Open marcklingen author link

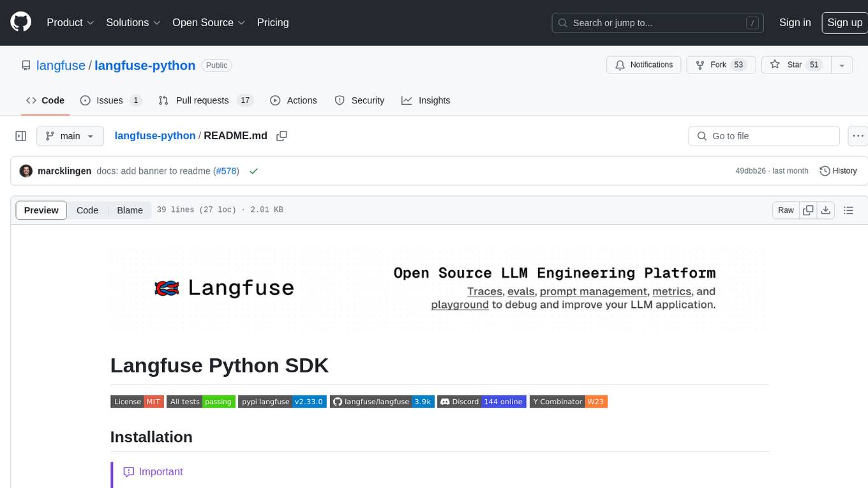pos(64,171)
